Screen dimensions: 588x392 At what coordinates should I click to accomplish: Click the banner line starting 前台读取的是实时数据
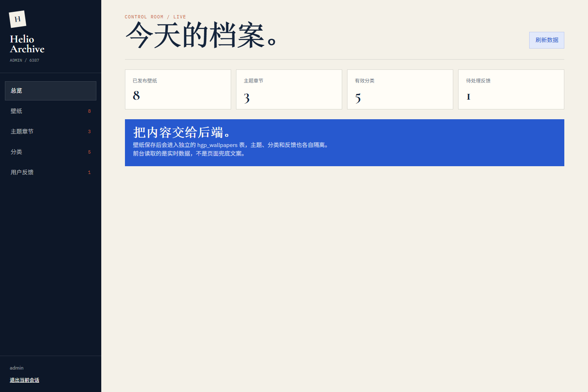pos(189,154)
